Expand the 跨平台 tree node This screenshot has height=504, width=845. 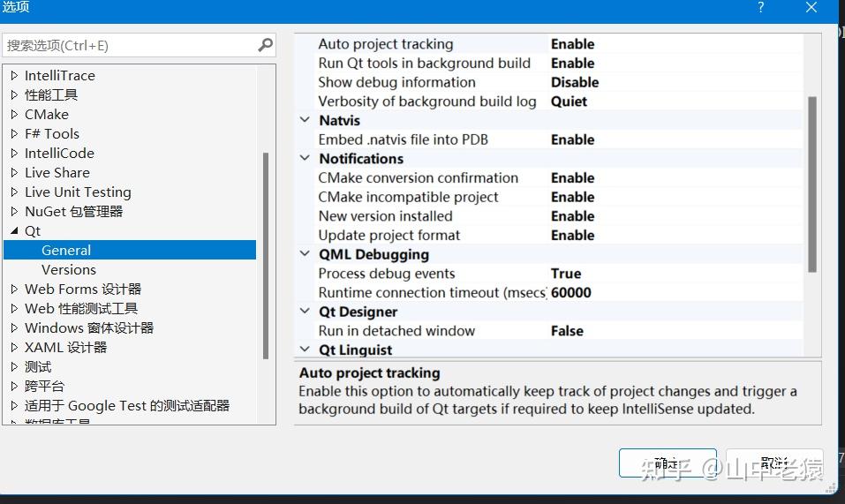pos(14,386)
